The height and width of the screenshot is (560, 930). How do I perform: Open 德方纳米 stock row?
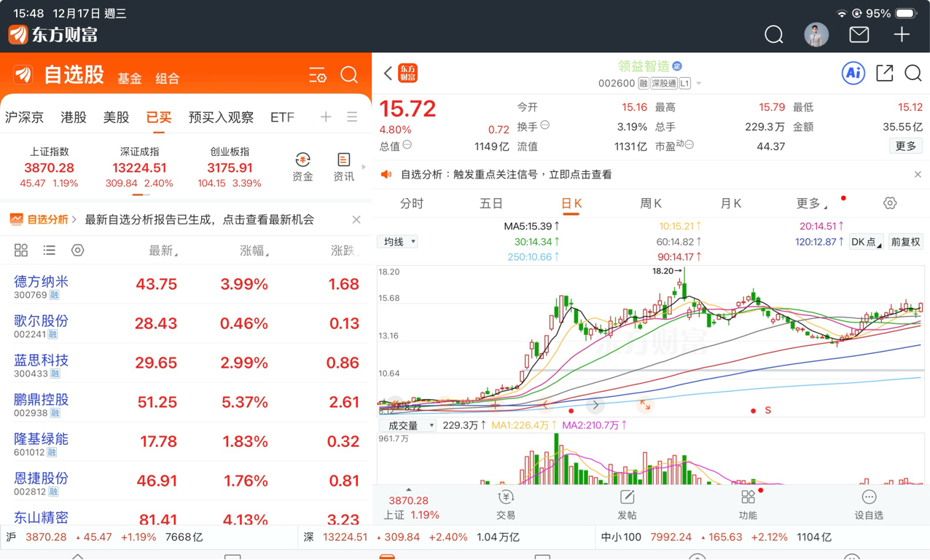click(186, 285)
